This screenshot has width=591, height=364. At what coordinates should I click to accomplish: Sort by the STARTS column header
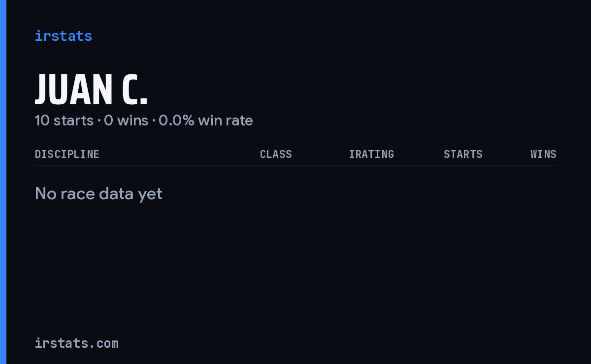click(463, 154)
